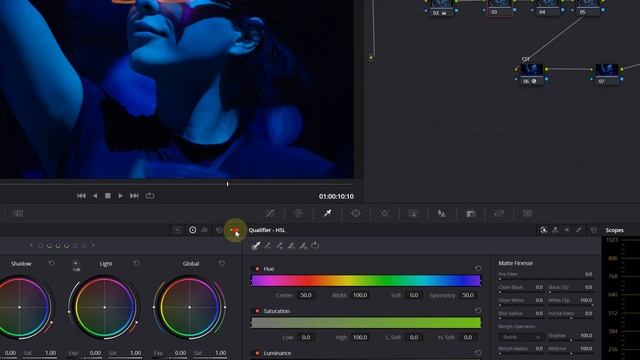Screen dimensions: 640x360
Task: Click the Global wheel Sat value 1.00
Action: 220,353
